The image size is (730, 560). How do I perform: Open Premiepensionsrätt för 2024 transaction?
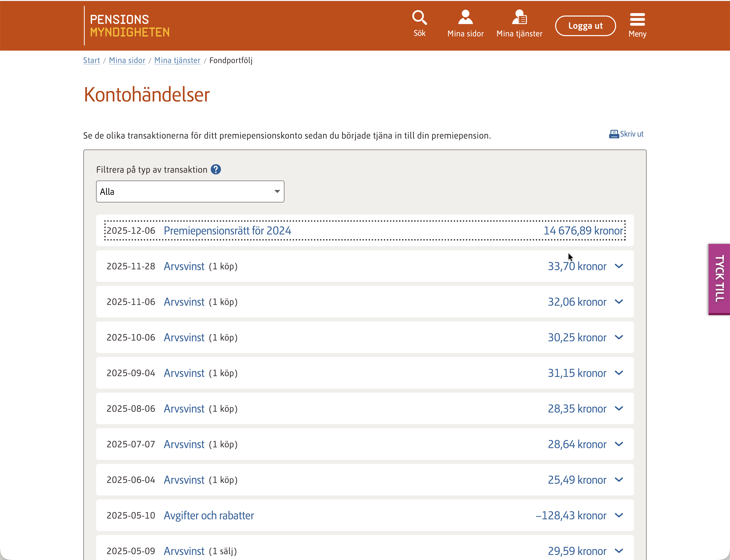click(227, 231)
